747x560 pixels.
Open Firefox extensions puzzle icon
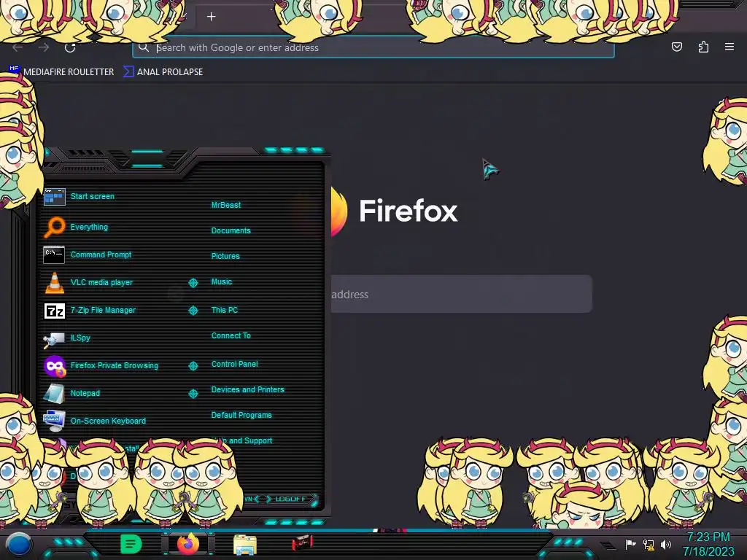pos(703,47)
